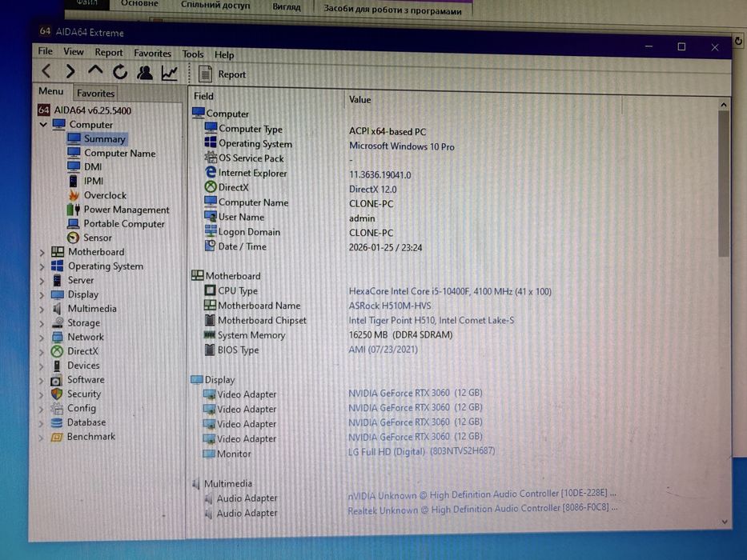Click the DirectX field row icon
The width and height of the screenshot is (747, 560).
[x=210, y=186]
